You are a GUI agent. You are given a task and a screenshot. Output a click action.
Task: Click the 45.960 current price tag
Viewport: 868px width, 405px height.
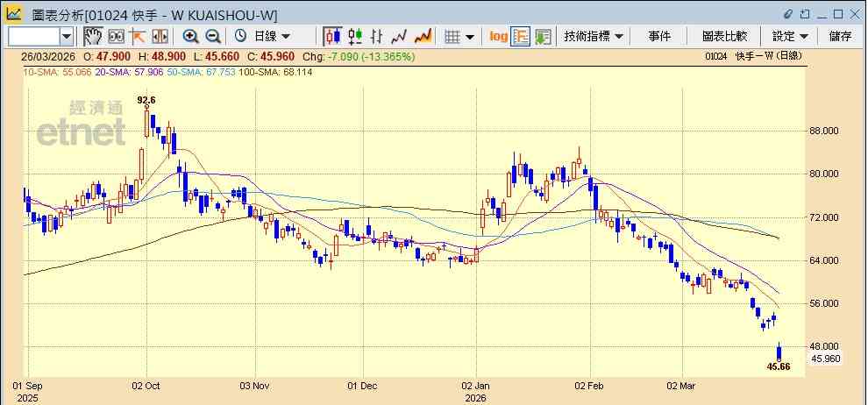825,359
